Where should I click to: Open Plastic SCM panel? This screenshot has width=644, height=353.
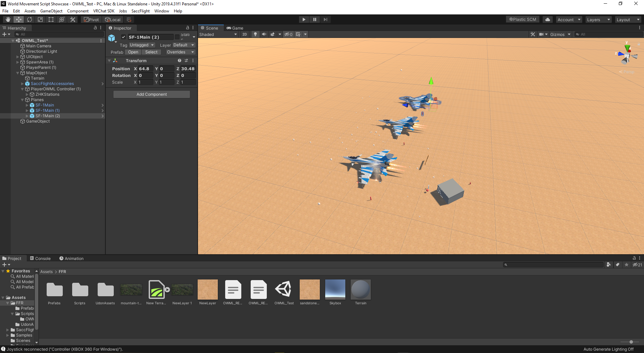click(x=523, y=19)
